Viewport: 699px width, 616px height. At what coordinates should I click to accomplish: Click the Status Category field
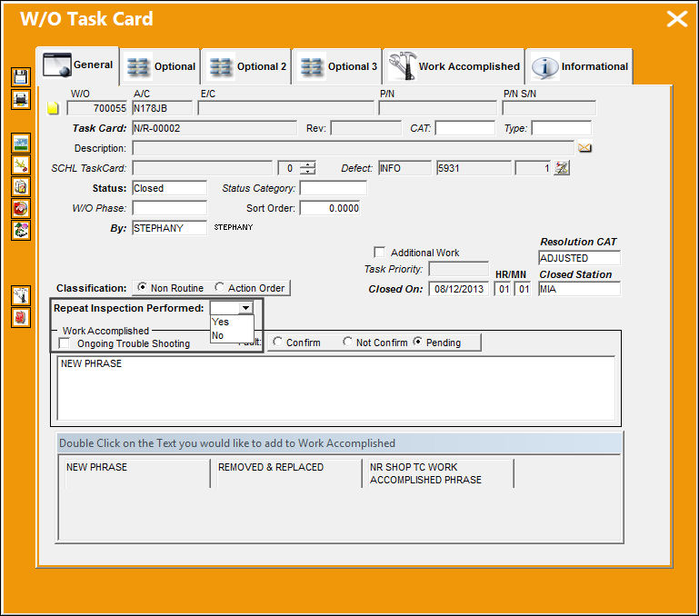334,188
